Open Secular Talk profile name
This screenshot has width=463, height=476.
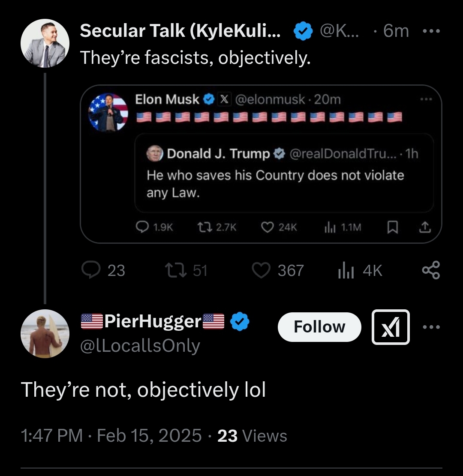coord(180,31)
